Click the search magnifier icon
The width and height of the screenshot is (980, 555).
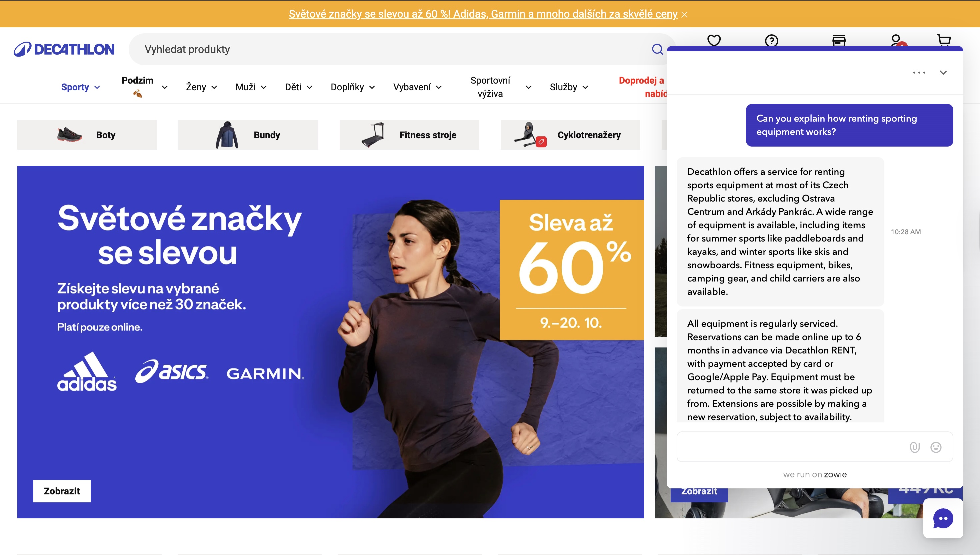657,49
